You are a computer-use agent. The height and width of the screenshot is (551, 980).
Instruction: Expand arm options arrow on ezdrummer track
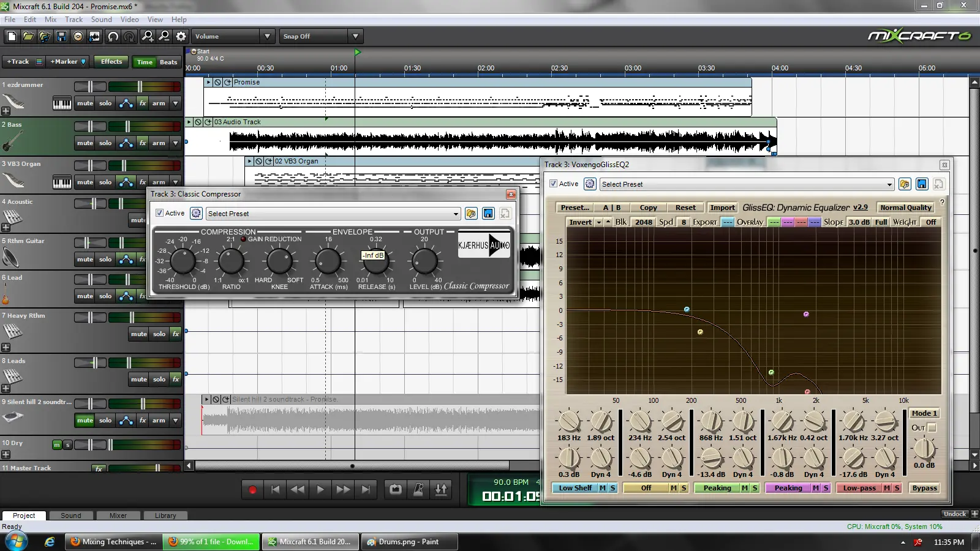click(176, 103)
